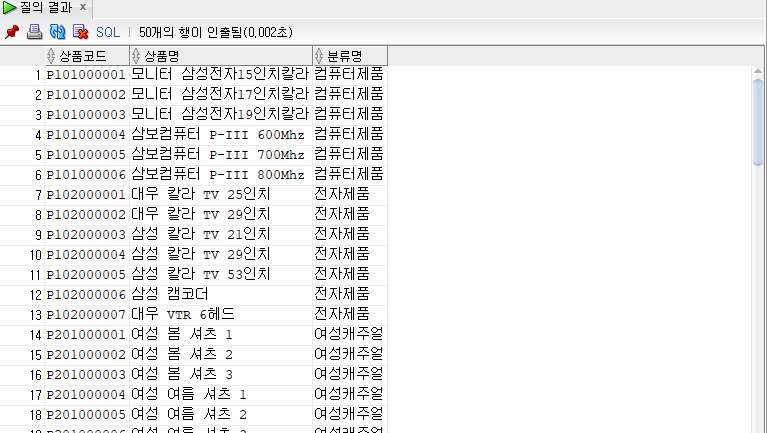Click 삼성 캠코더 cell
This screenshot has width=767, height=433.
pyautogui.click(x=221, y=295)
